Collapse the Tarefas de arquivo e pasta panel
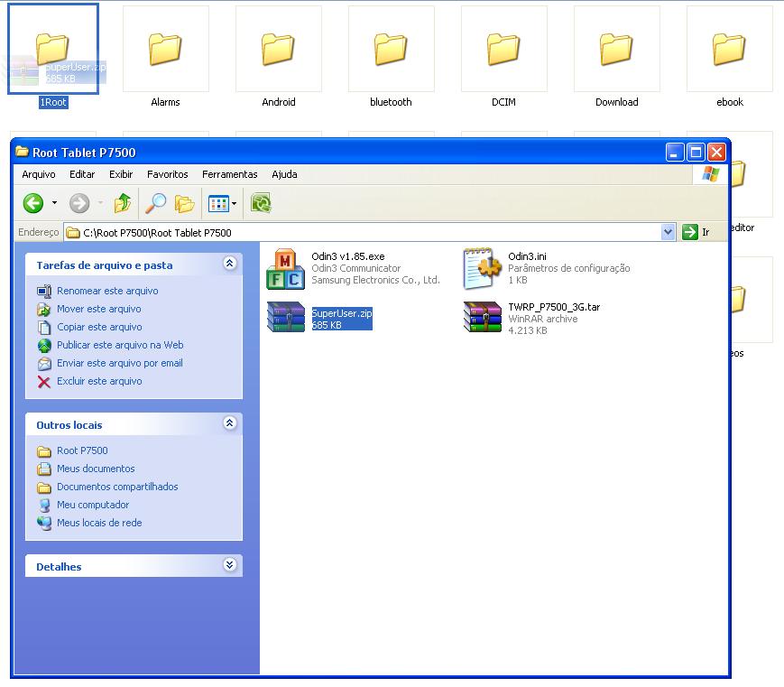Screen dimensions: 784x687 click(x=229, y=264)
